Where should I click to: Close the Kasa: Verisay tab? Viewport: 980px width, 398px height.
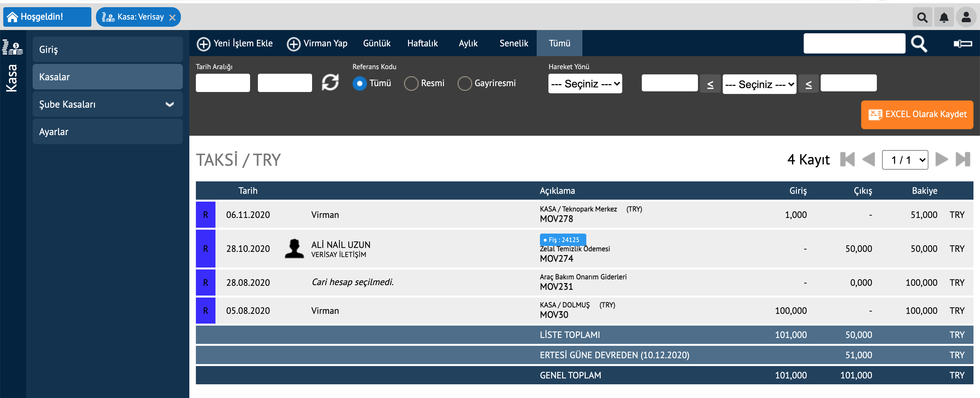(172, 18)
